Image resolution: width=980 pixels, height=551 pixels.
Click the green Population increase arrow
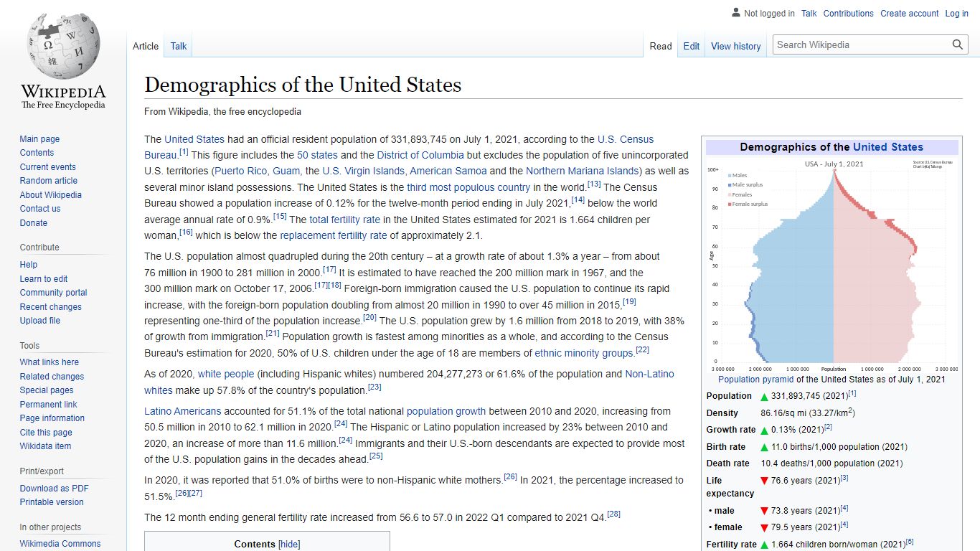(765, 397)
